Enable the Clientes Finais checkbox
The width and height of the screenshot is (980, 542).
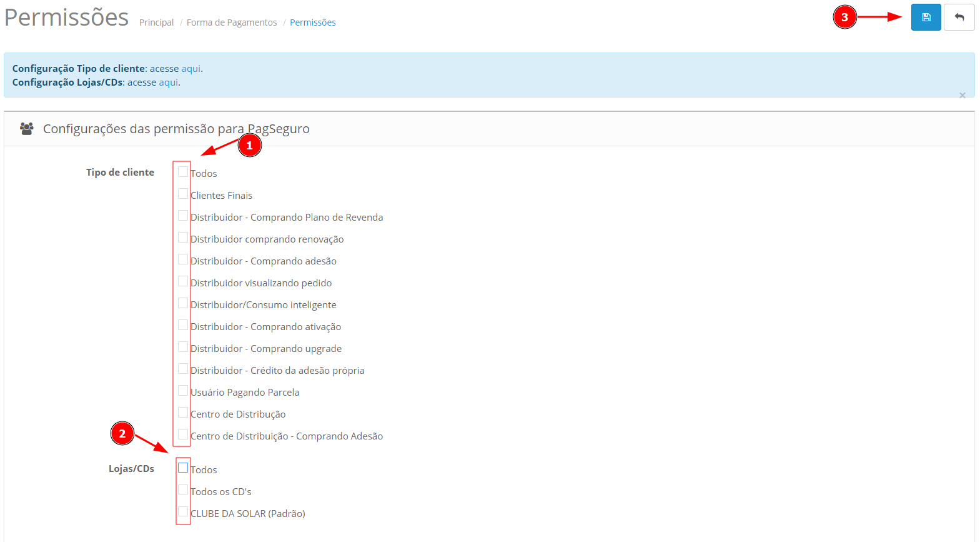click(183, 194)
